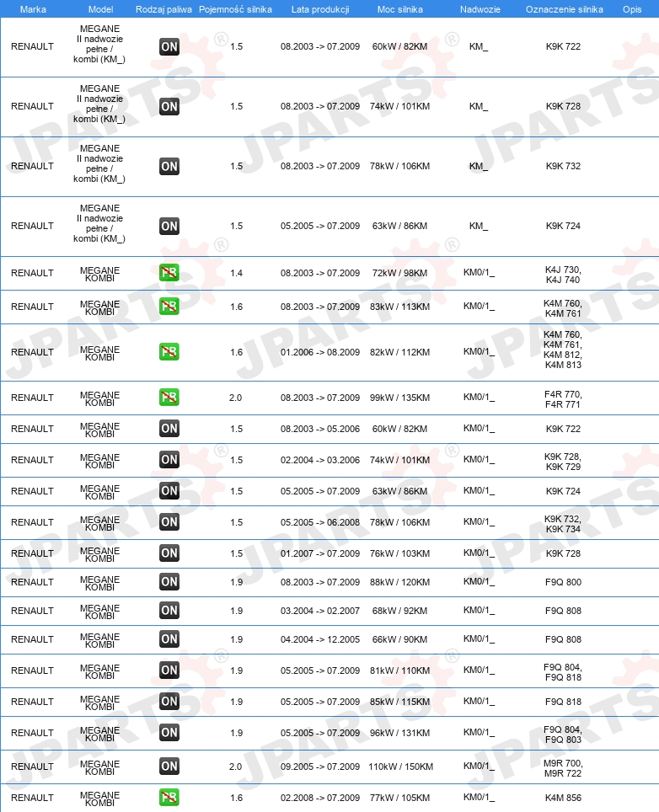The image size is (659, 812).
Task: Click the Oznaczenie silnika column header
Action: tap(564, 9)
